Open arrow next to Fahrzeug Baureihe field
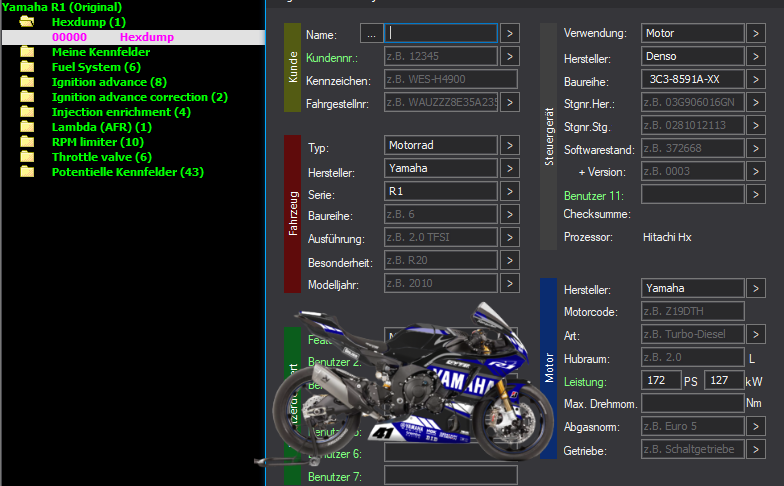Viewport: 784px width, 486px height. (x=510, y=214)
